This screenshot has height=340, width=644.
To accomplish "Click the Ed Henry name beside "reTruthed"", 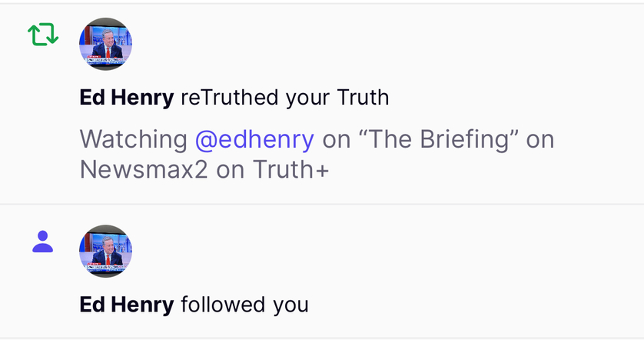I will (x=127, y=98).
